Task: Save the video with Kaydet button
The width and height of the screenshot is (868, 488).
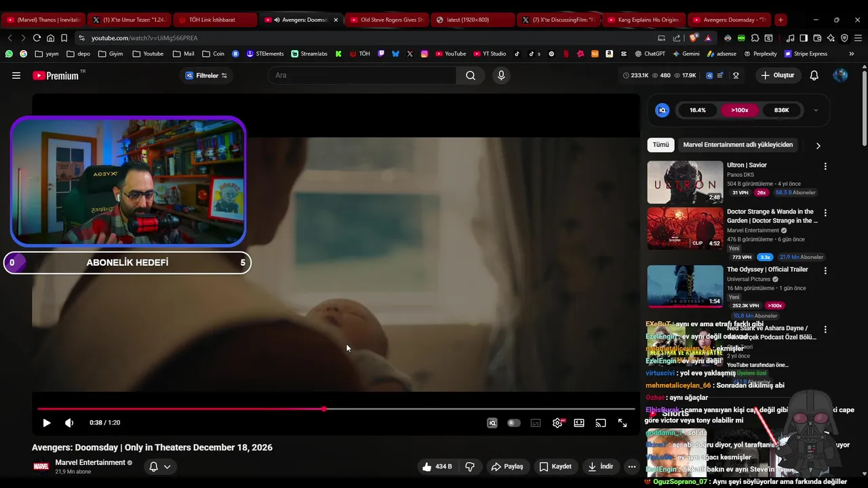Action: [555, 466]
